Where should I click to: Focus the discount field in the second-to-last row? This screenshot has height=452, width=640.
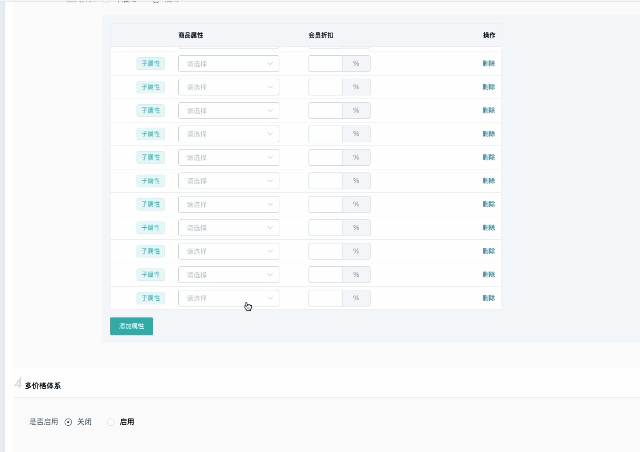pos(325,275)
